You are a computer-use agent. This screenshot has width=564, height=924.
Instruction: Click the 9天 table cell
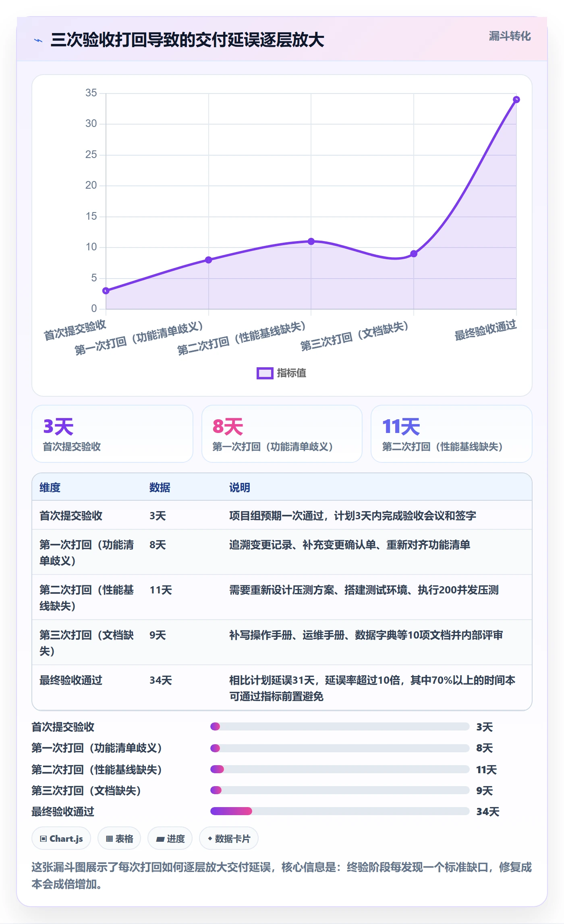(x=158, y=635)
